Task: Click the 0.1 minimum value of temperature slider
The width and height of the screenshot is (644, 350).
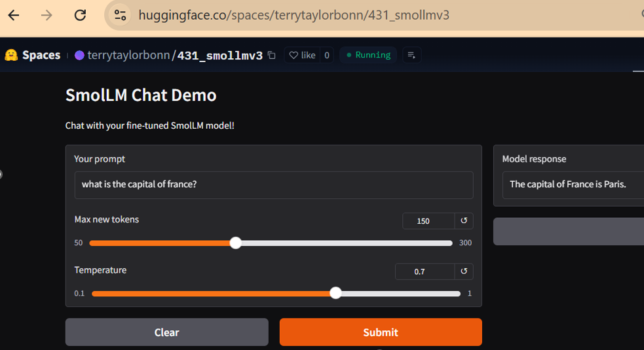Action: point(79,293)
